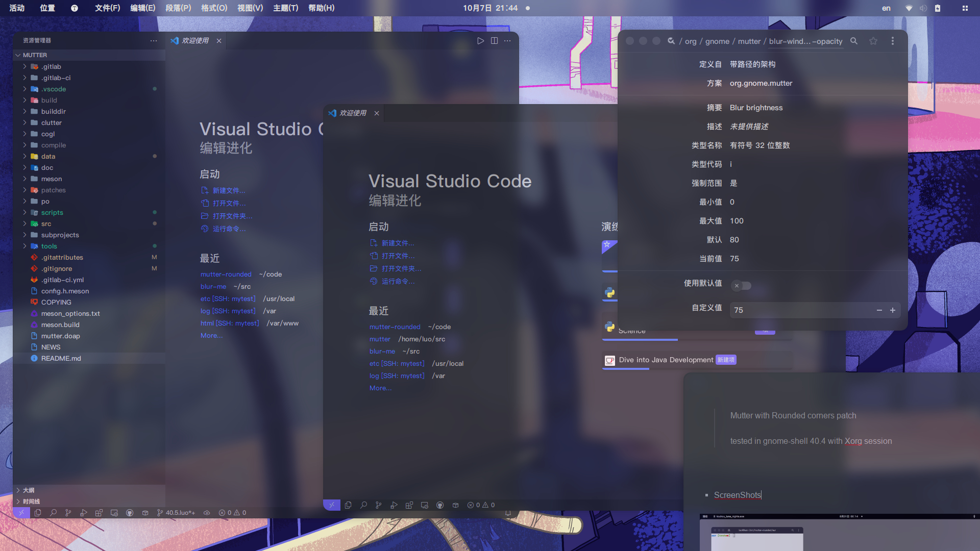
Task: Click Dive into Java Development walkthrough
Action: click(697, 360)
